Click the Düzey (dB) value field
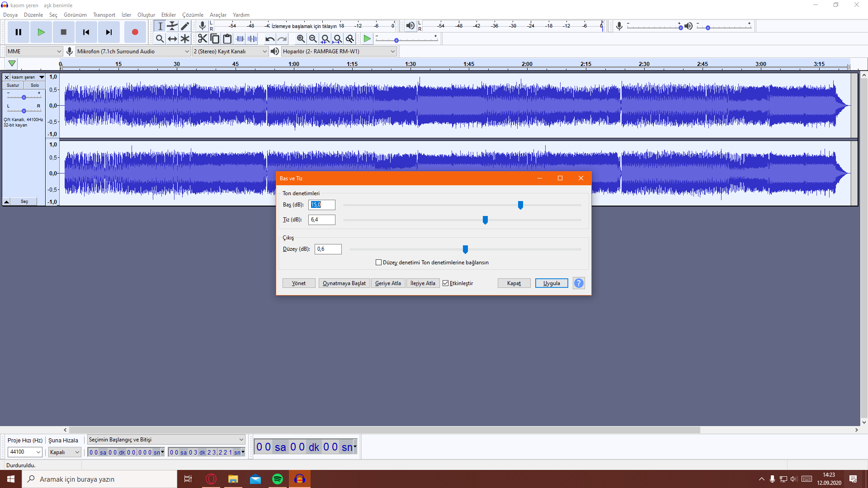868x488 pixels. coord(328,249)
